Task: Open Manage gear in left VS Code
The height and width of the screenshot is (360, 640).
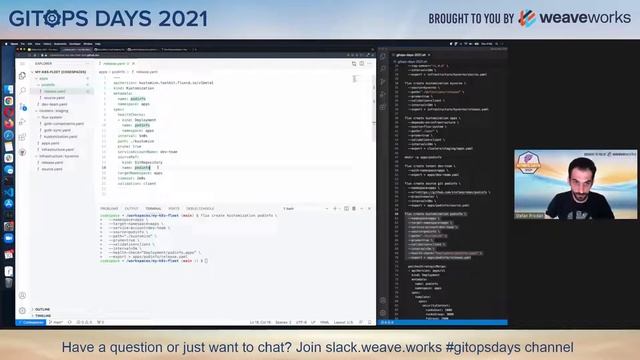Action: pyautogui.click(x=22, y=310)
